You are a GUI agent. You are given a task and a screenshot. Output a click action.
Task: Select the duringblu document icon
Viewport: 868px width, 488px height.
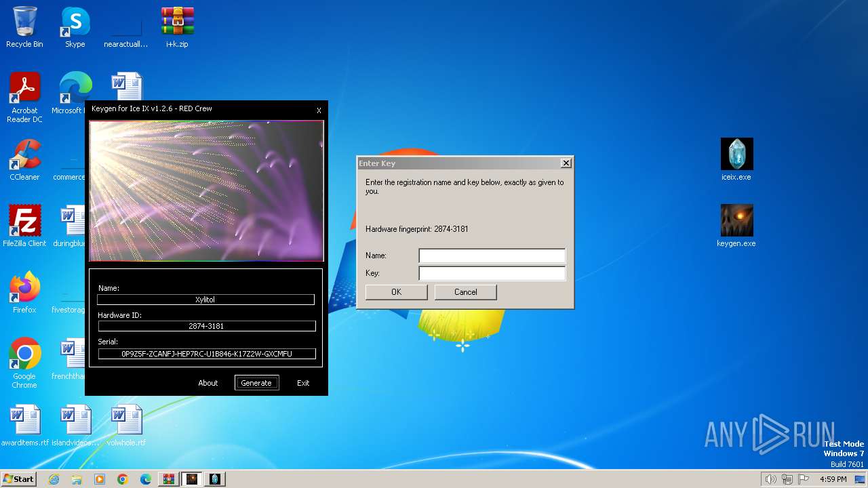click(68, 226)
